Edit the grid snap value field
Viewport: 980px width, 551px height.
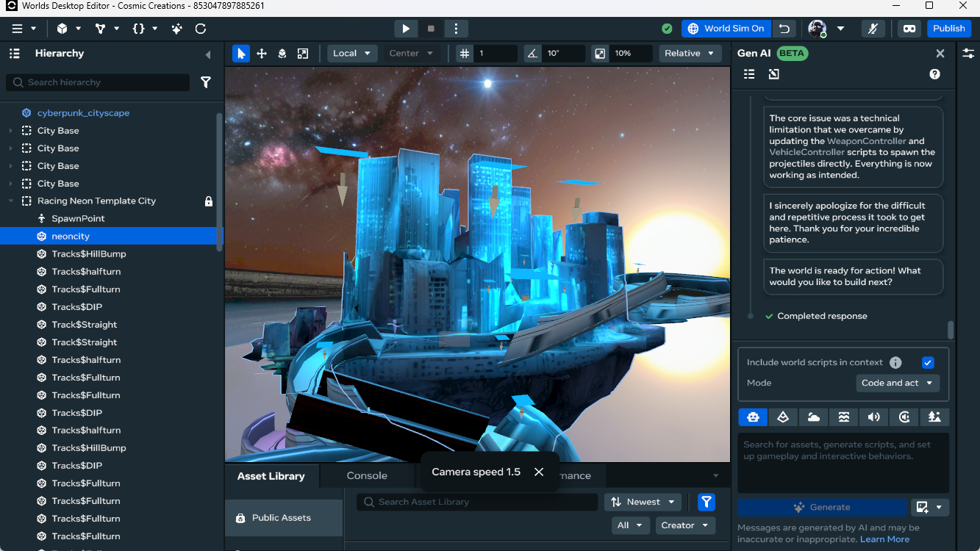click(496, 54)
